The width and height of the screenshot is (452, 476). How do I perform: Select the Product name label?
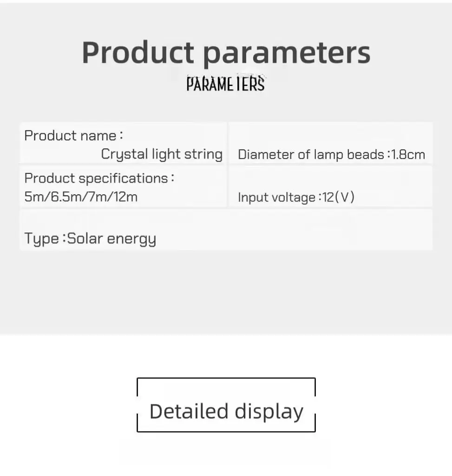coord(73,135)
